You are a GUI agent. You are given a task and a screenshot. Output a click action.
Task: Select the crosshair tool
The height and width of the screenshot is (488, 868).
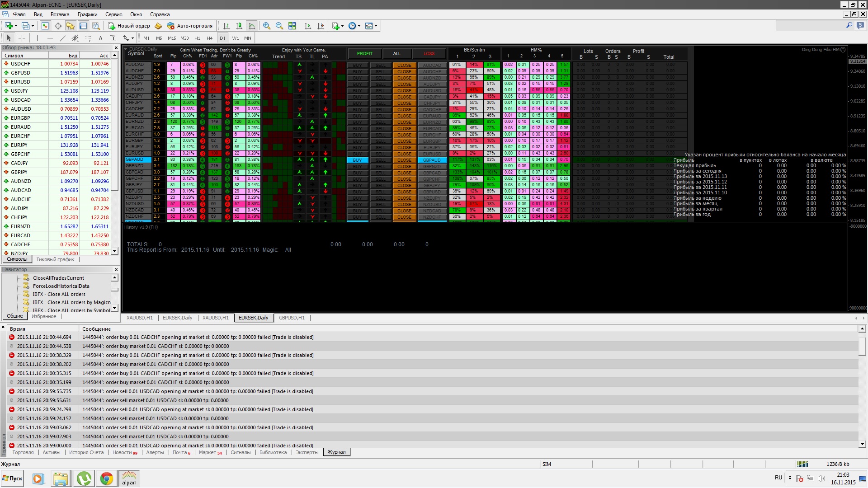(x=22, y=38)
